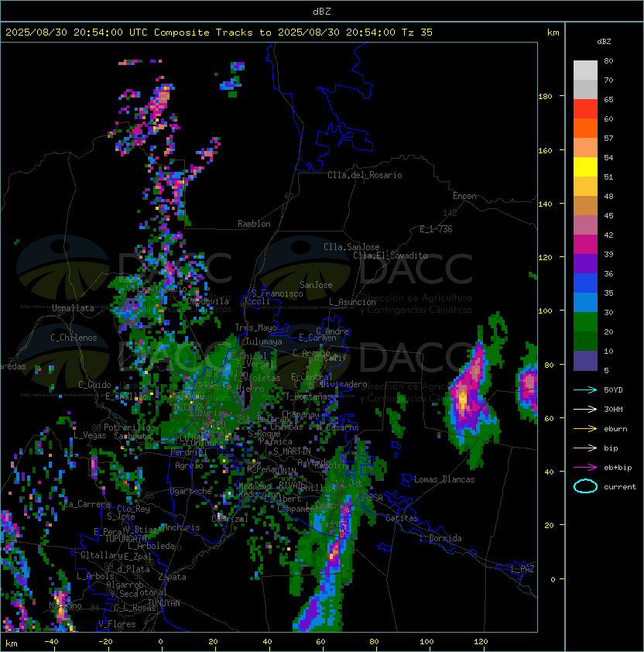The width and height of the screenshot is (644, 652).
Task: Click the Zapata place label
Action: click(x=172, y=577)
